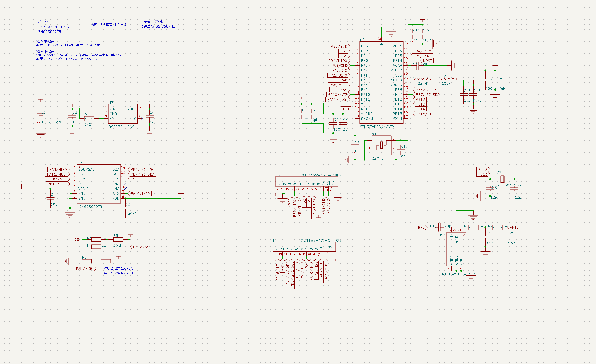Select the H3 connector header body
Viewport: 596px width, 364px height.
pyautogui.click(x=304, y=247)
